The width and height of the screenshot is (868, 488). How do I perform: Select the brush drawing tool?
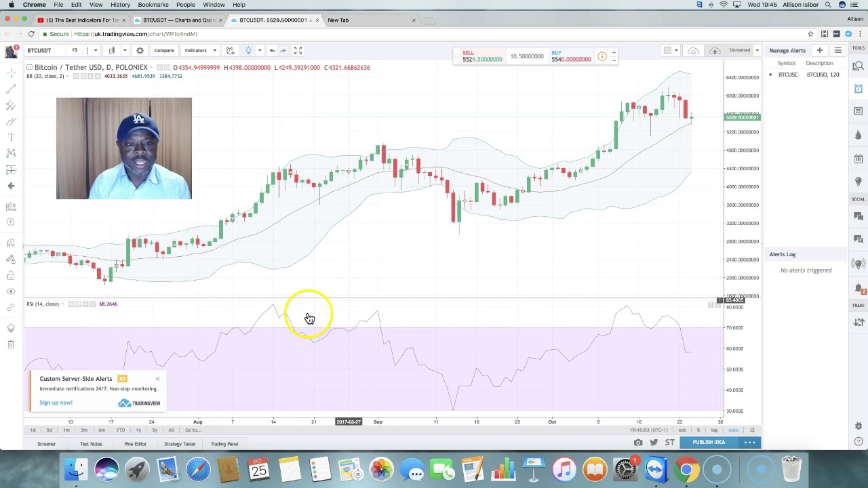click(11, 121)
